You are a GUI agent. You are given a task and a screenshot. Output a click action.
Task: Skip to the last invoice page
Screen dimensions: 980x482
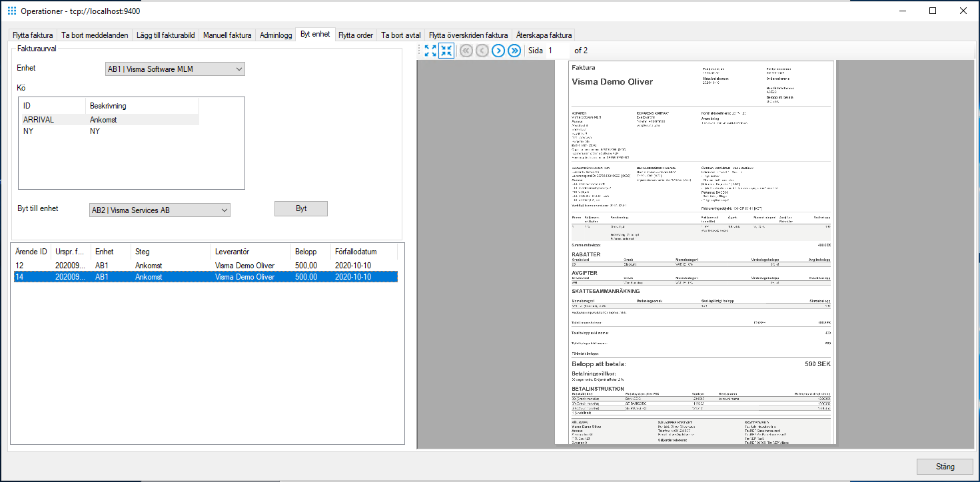point(514,50)
